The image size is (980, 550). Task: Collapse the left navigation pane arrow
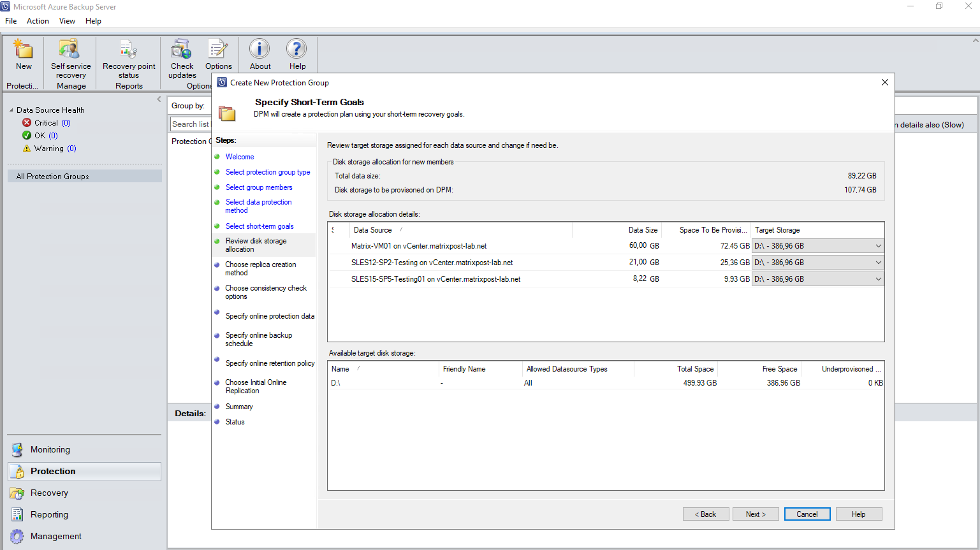[159, 99]
